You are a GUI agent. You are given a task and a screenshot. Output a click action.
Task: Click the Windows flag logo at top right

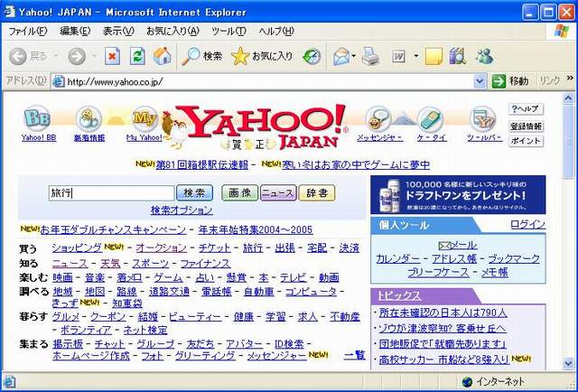562,31
